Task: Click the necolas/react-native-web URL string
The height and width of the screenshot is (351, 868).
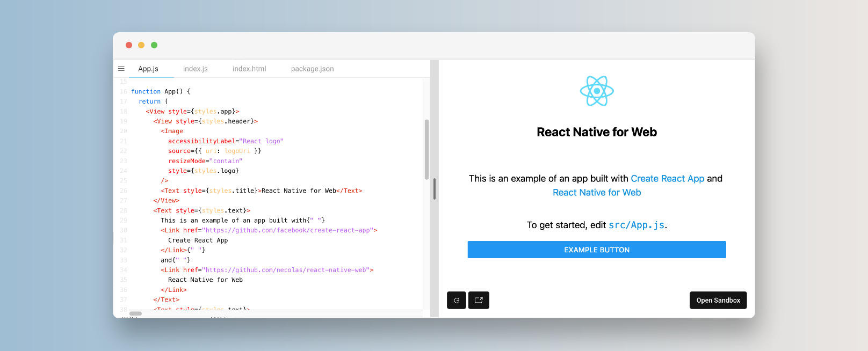Action: [286, 270]
